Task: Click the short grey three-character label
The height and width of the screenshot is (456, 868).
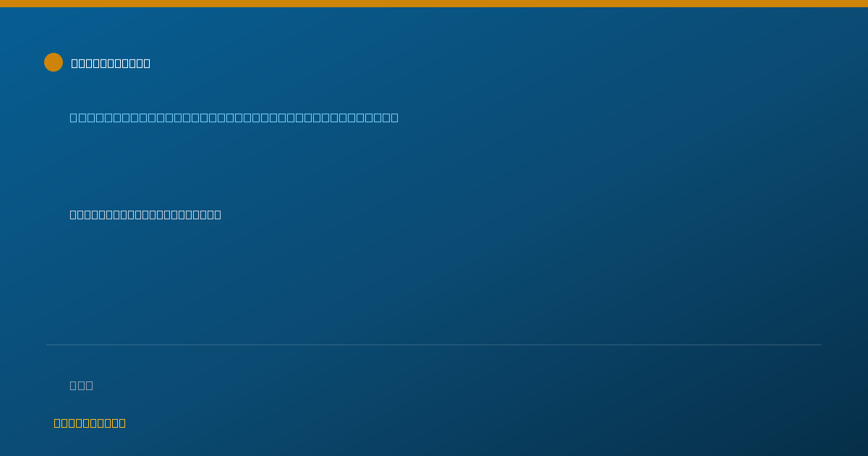Action: (x=81, y=385)
